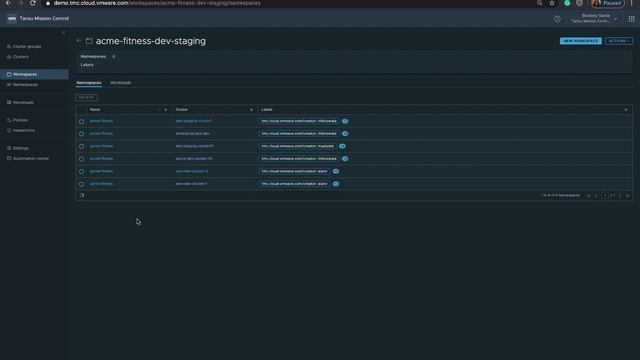640x360 pixels.
Task: Open Cluster groups in the sidebar
Action: [x=24, y=47]
